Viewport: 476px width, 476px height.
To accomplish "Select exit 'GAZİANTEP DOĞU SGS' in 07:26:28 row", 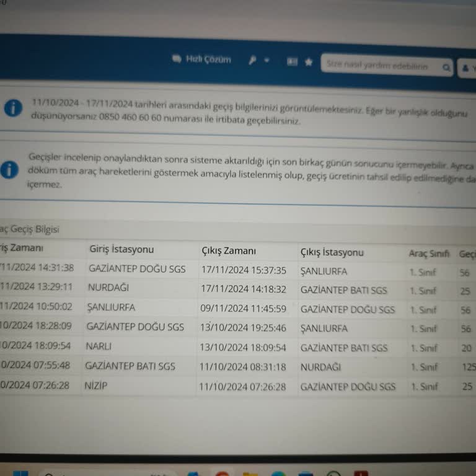I will tap(348, 387).
